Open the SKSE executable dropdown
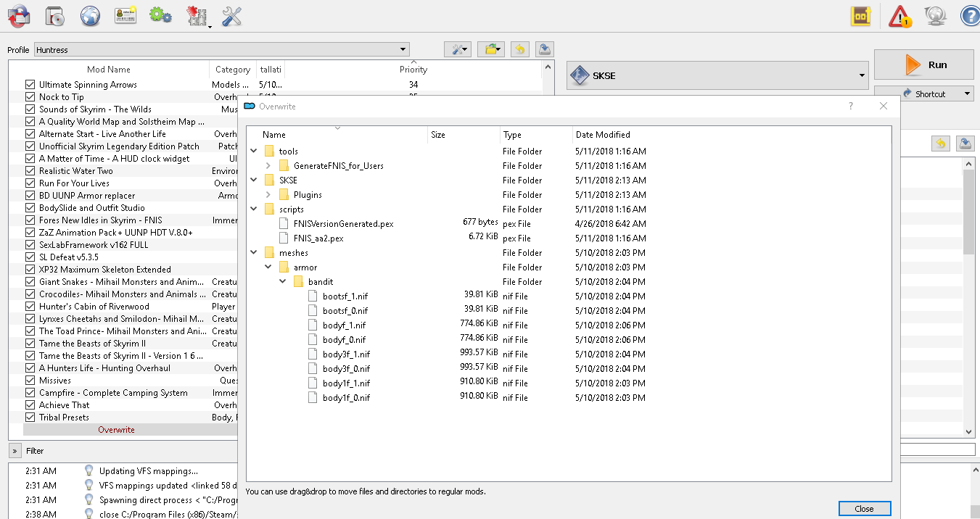The width and height of the screenshot is (980, 519). click(717, 75)
